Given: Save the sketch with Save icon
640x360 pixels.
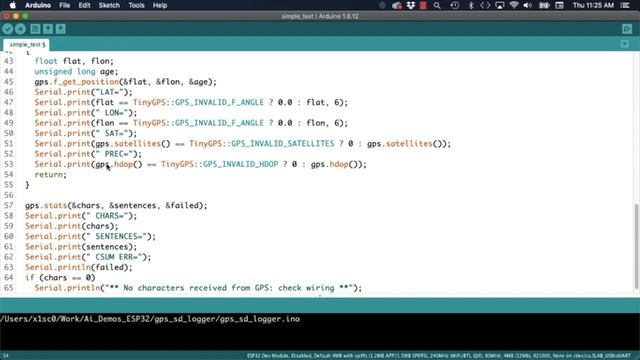Looking at the screenshot, I should pos(60,29).
